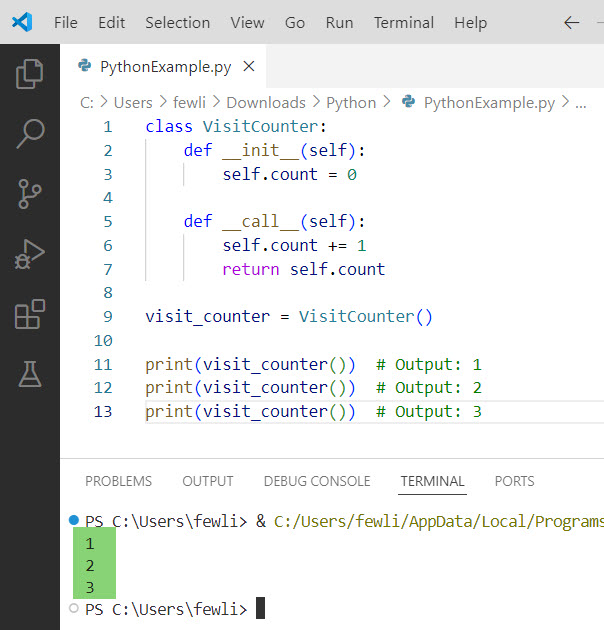
Task: Open the File menu
Action: (66, 22)
